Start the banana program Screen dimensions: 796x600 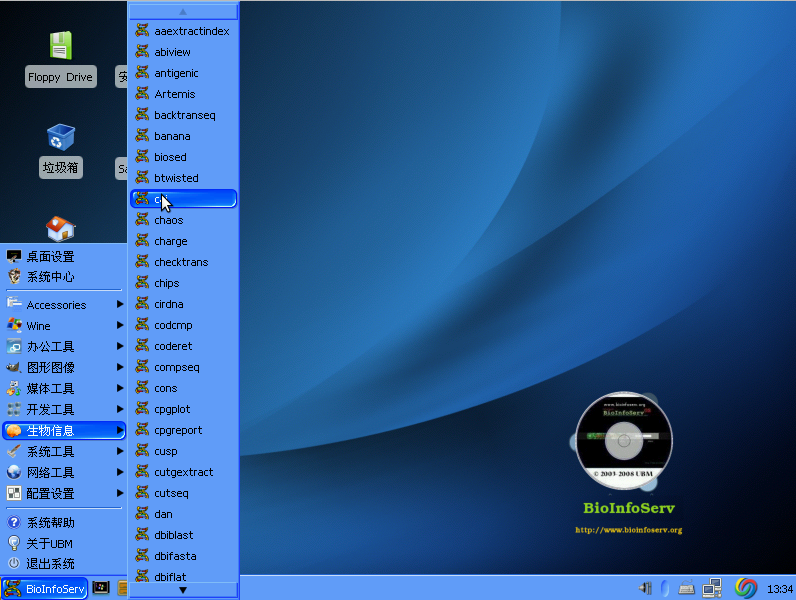tap(183, 136)
